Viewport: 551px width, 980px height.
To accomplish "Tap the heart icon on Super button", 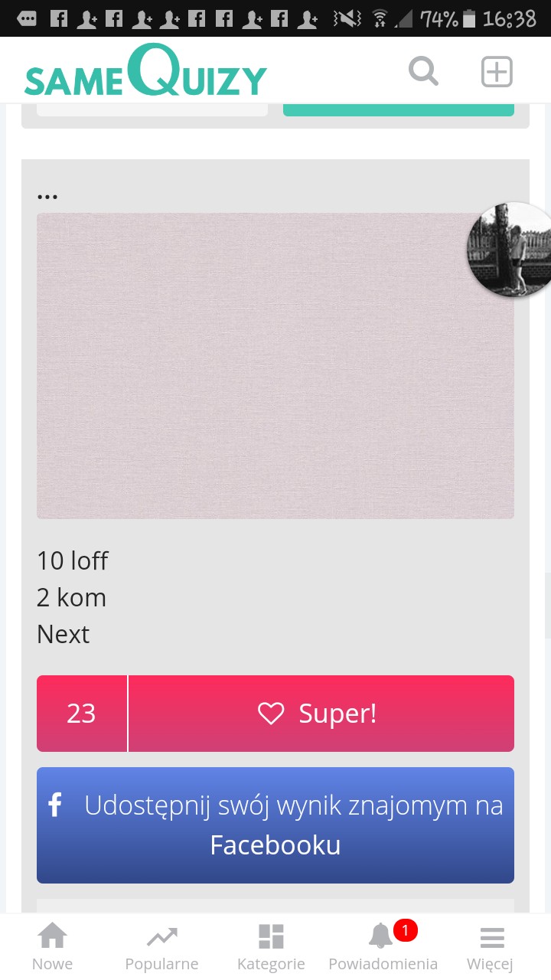I will [x=271, y=714].
